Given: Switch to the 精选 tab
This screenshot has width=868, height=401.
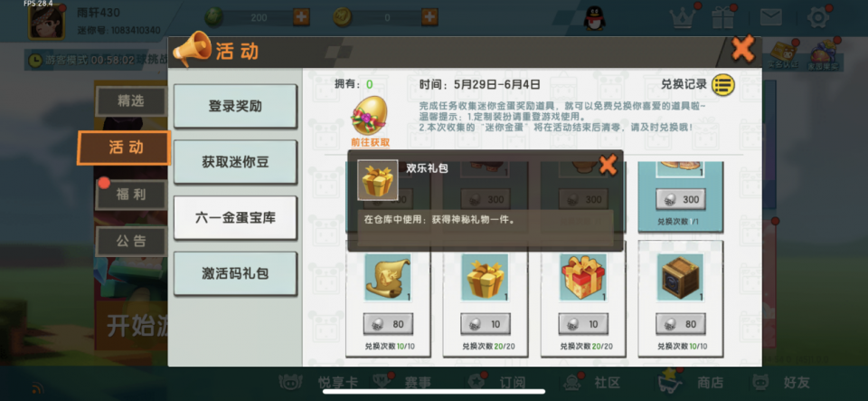Looking at the screenshot, I should (x=131, y=101).
